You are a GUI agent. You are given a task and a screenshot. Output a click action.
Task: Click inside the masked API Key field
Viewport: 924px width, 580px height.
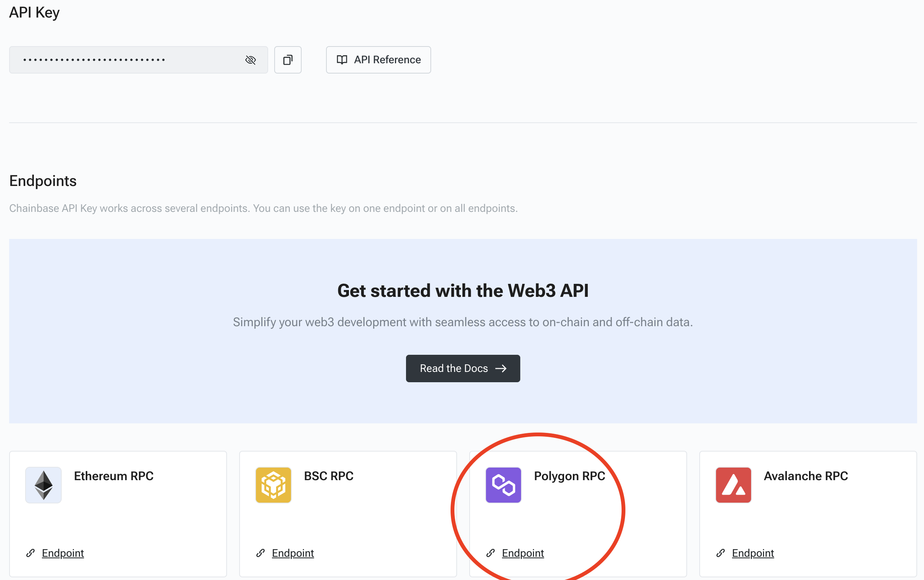tap(134, 59)
